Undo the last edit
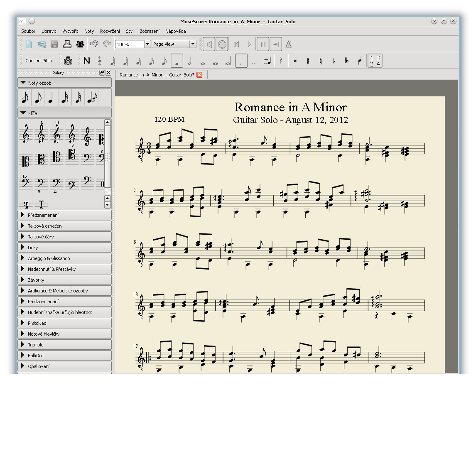 click(x=94, y=44)
